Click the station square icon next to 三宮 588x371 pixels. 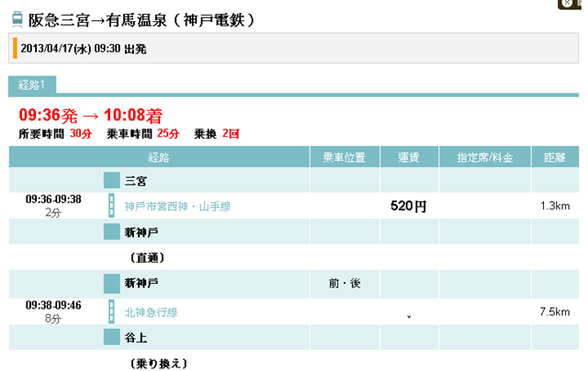point(112,180)
